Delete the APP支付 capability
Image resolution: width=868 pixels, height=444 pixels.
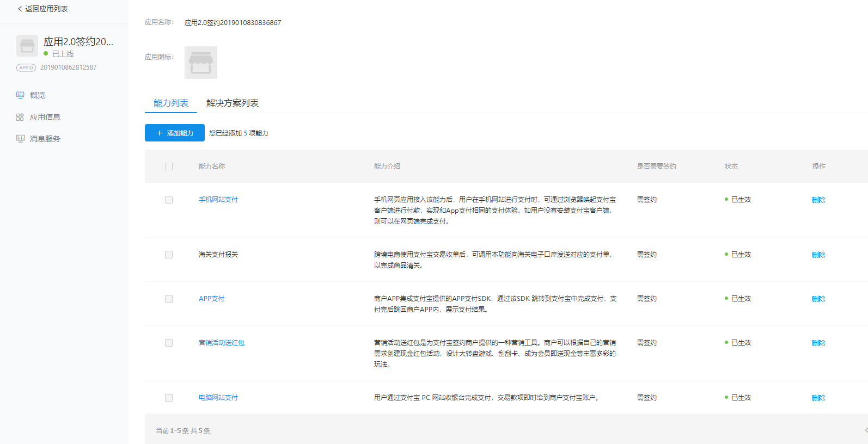tap(818, 299)
